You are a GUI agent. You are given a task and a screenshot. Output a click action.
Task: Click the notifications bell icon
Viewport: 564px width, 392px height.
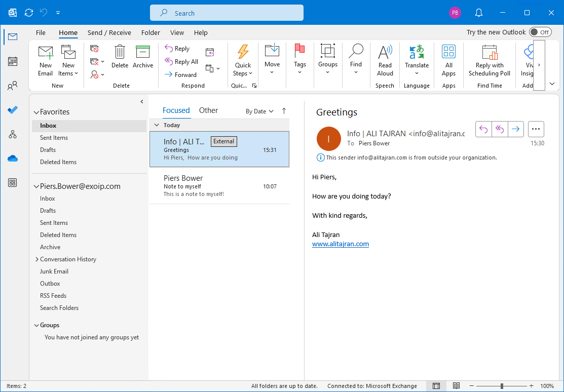pyautogui.click(x=479, y=13)
